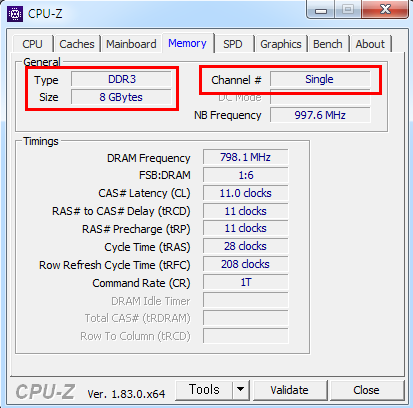Click the Cycle Time (tRAS) label
This screenshot has height=408, width=413.
[147, 247]
